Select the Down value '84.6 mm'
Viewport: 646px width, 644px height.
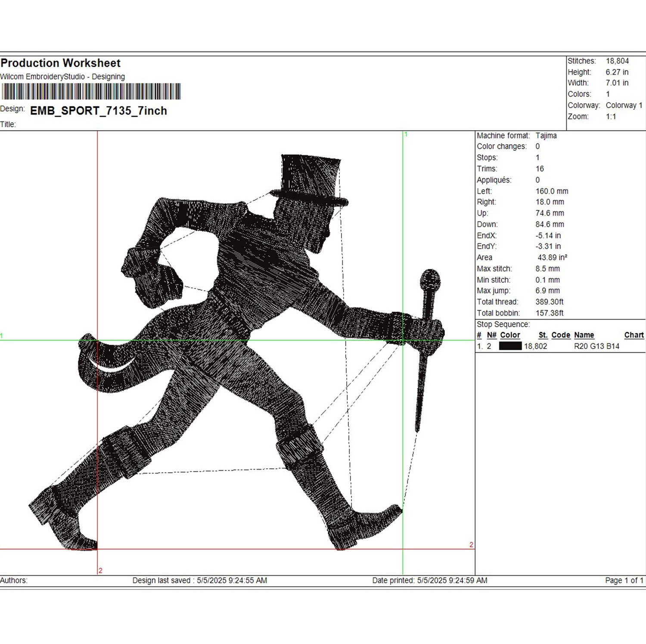click(550, 224)
